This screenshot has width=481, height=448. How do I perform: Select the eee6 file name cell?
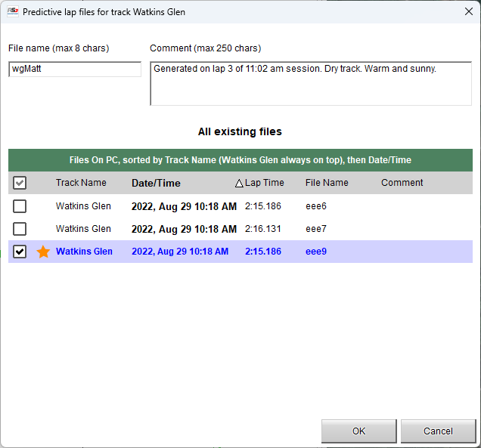click(316, 206)
